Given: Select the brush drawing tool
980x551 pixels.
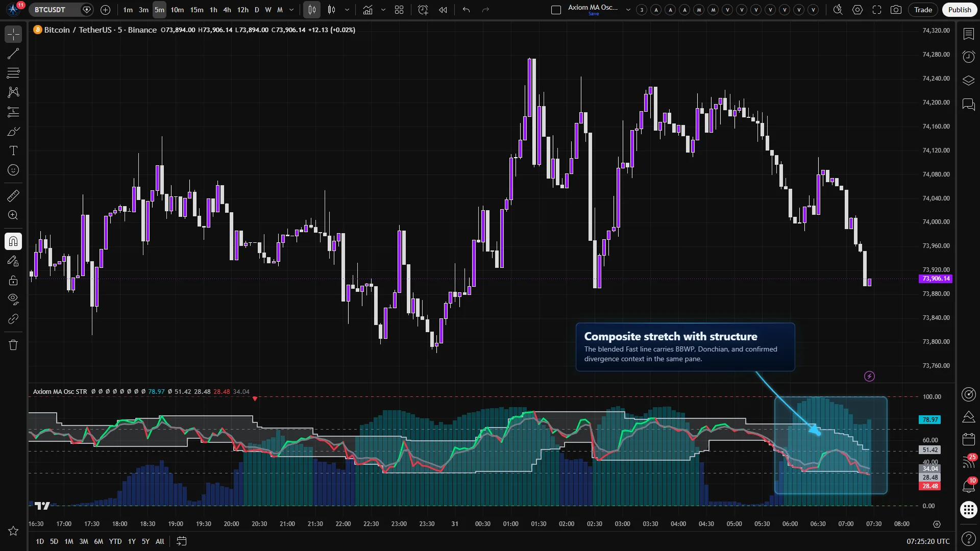Looking at the screenshot, I should click(x=13, y=132).
